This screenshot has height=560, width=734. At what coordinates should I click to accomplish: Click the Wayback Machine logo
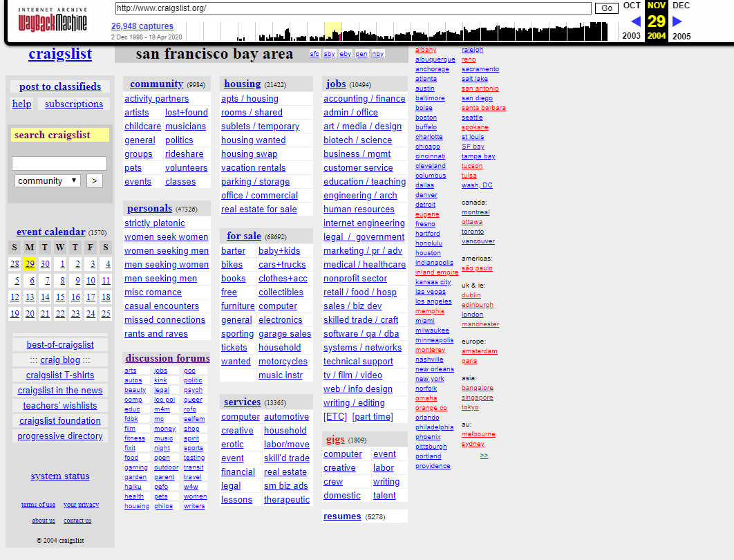click(x=53, y=20)
